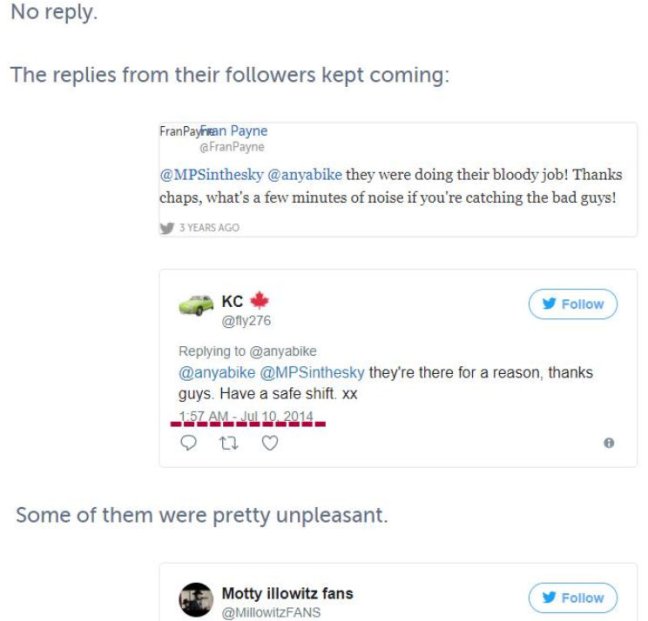Click the maple leaf emoji next to KC
The image size is (648, 621).
pos(259,300)
